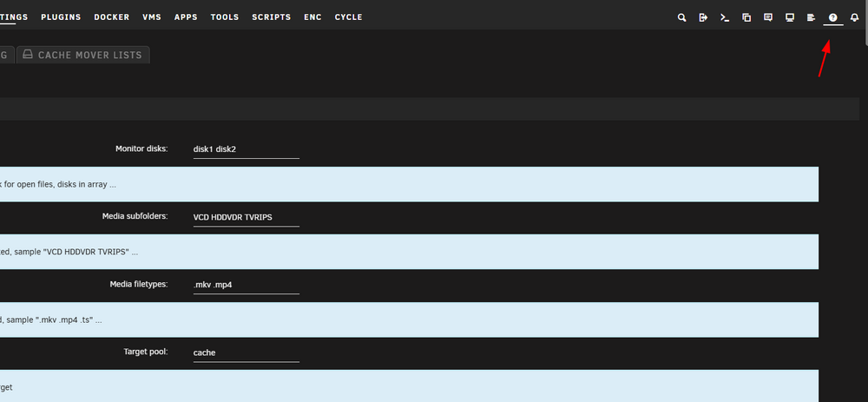Click the feedback speech bubble icon

pos(768,17)
